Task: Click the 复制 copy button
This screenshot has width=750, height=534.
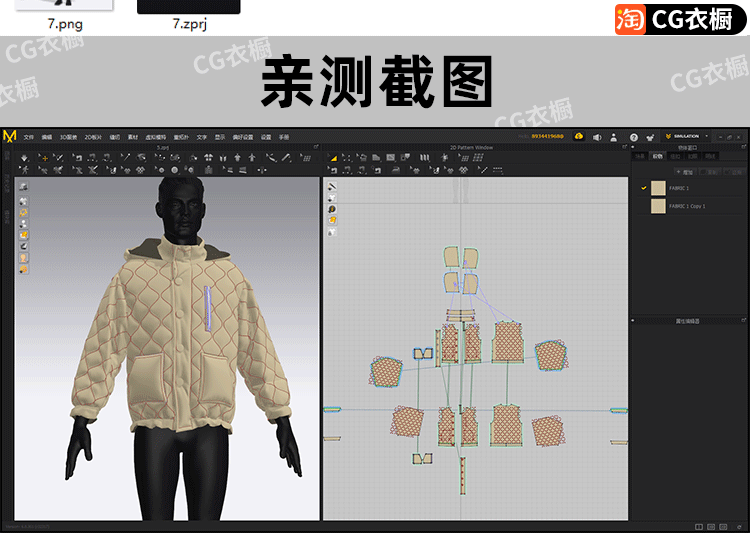Action: point(709,172)
